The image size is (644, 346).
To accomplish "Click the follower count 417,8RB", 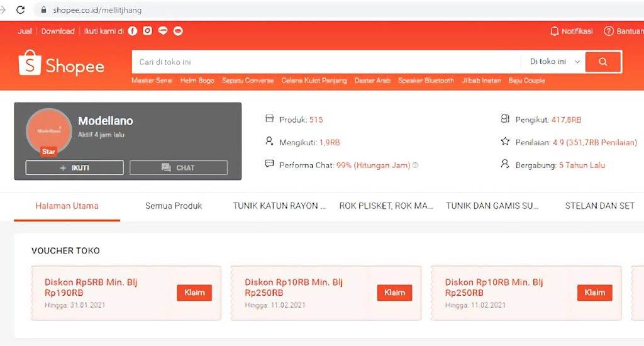I will tap(566, 120).
